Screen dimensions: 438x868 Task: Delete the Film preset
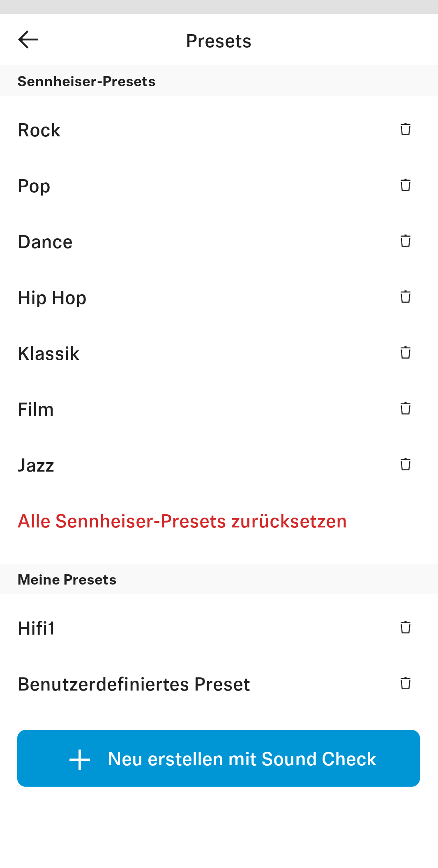406,408
